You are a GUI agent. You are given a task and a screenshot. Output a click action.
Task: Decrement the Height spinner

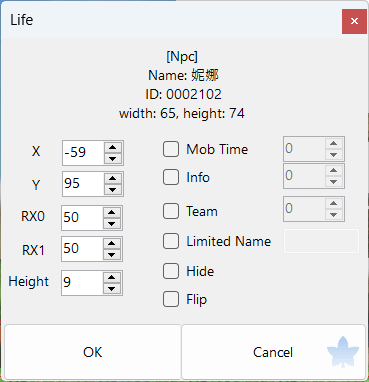click(x=112, y=289)
